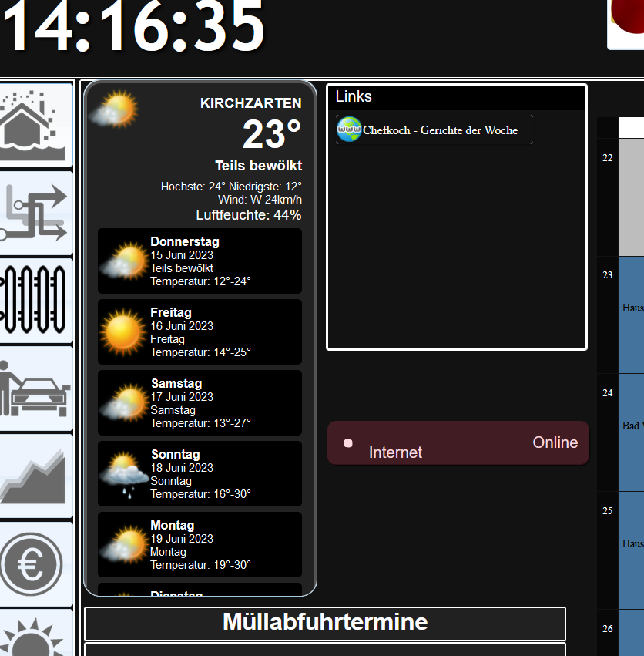Open the area chart statistics sidebar icon
644x656 pixels.
(x=35, y=476)
